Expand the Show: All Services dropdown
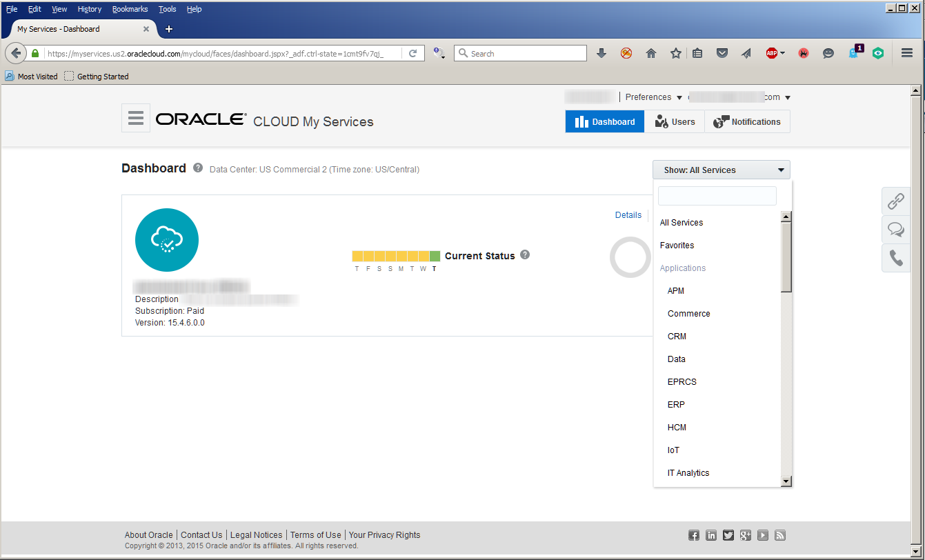 [x=722, y=170]
